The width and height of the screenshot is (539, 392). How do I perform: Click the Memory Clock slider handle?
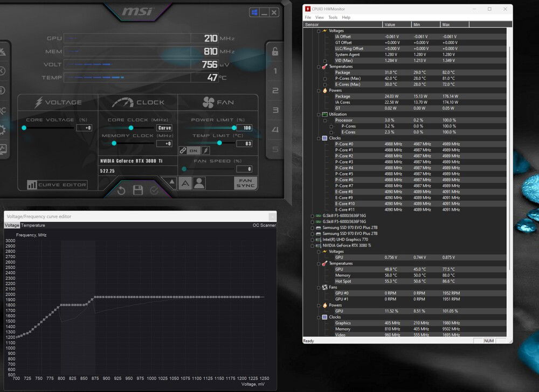point(114,143)
